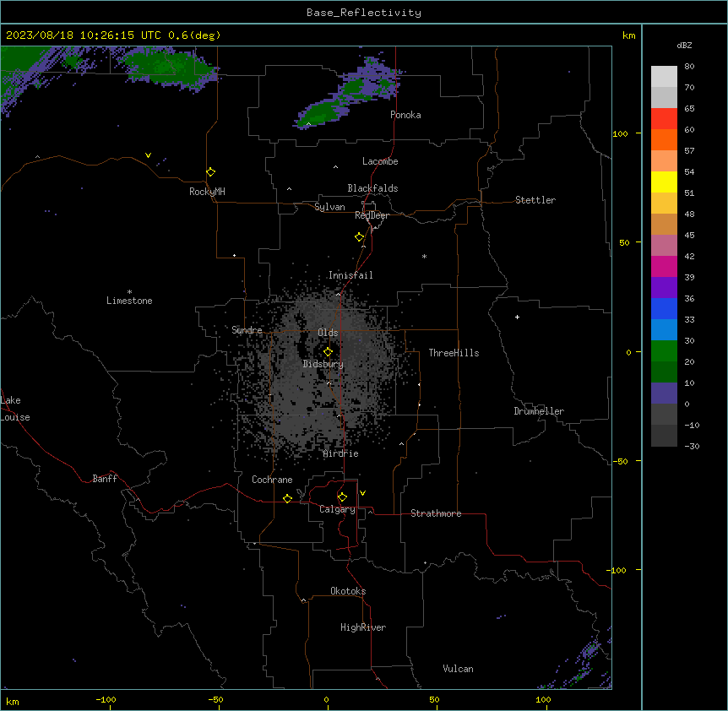728x711 pixels.
Task: Click the white plus marker northeast of ThreeHills
Action: point(517,317)
